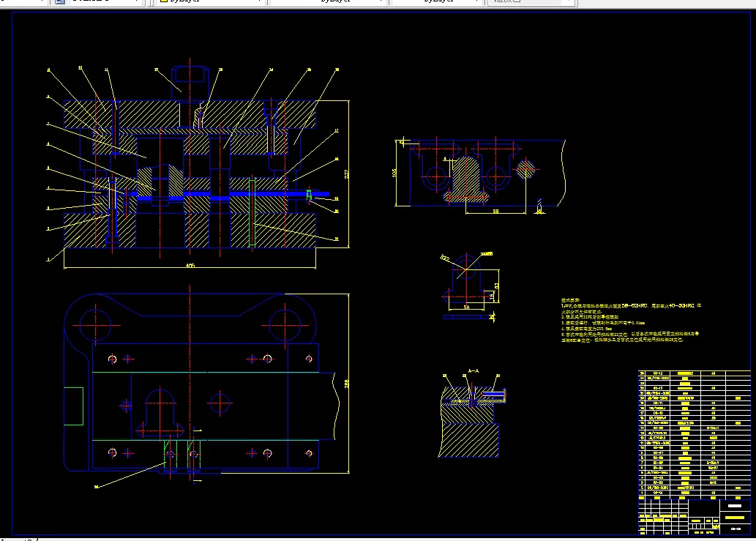Click the technical requirements notes block
The width and height of the screenshot is (756, 541).
(x=631, y=320)
